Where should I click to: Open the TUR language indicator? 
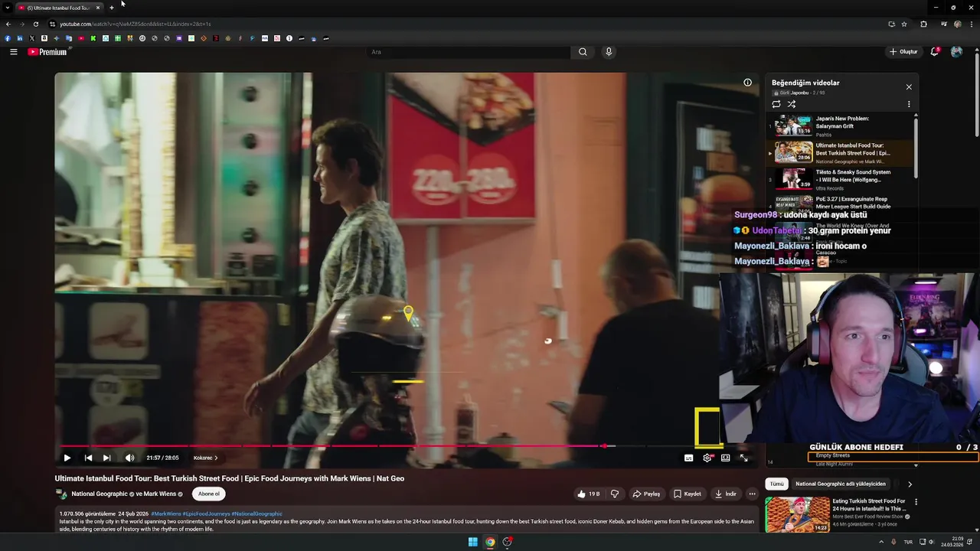click(x=908, y=542)
